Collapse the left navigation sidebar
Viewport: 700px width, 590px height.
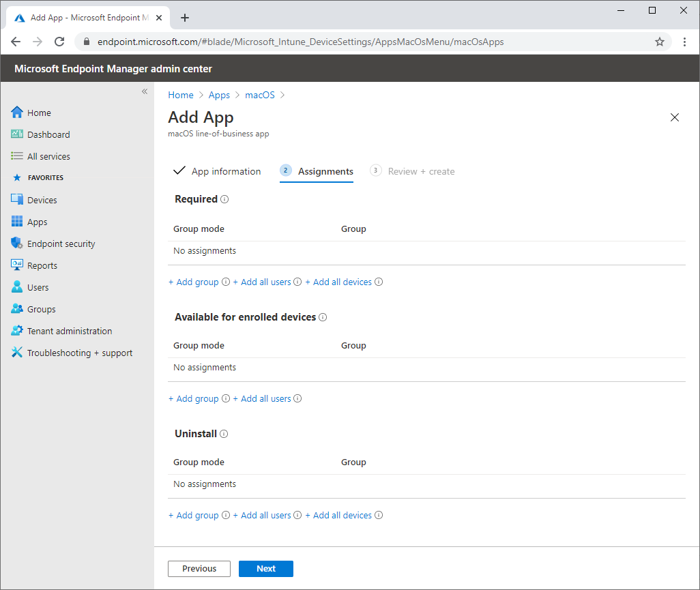pyautogui.click(x=144, y=91)
